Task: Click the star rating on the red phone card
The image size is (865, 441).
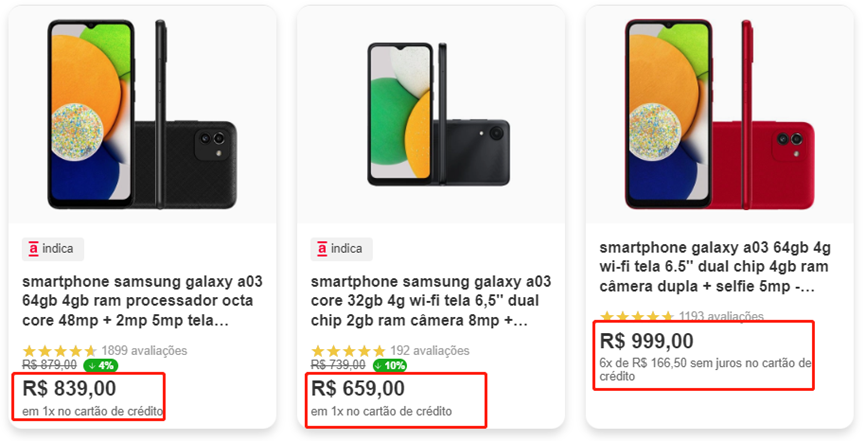Action: point(637,317)
